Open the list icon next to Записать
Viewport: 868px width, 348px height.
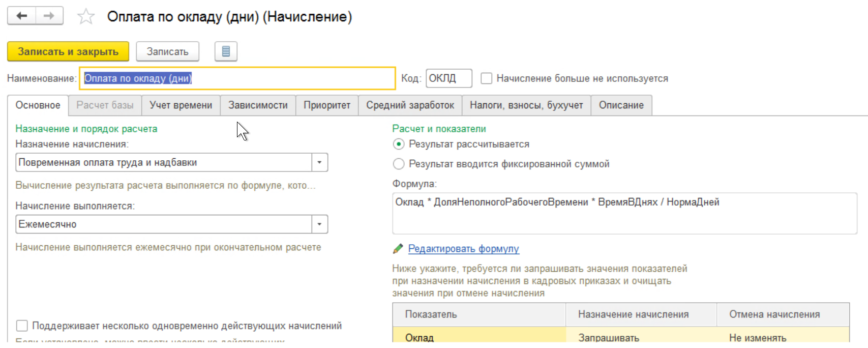[x=226, y=51]
